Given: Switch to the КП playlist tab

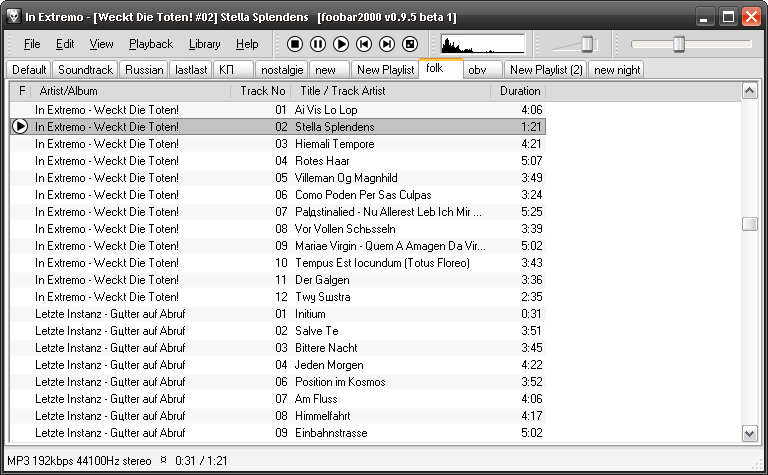Looking at the screenshot, I should (233, 70).
